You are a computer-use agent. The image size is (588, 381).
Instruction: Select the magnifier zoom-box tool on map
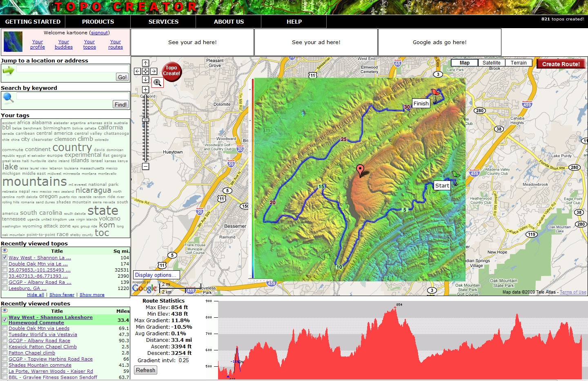pos(157,82)
